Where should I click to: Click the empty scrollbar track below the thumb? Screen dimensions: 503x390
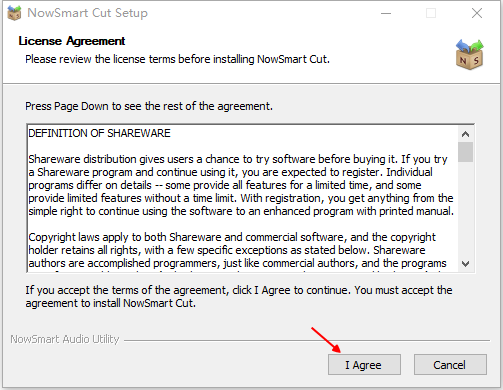(466, 209)
